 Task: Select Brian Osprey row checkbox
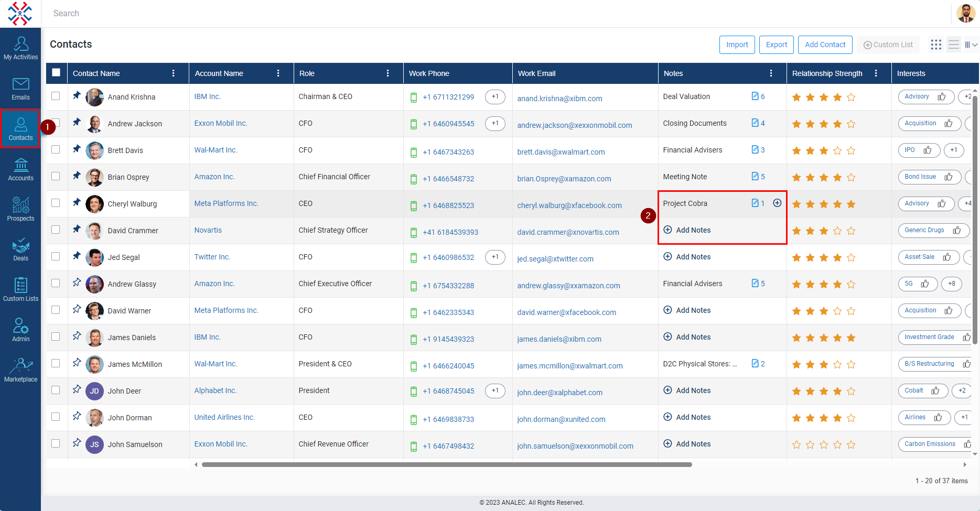56,176
